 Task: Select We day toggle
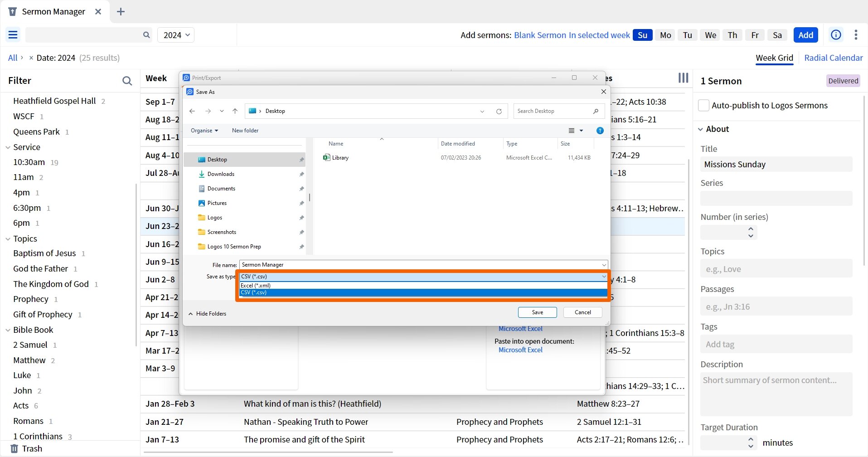click(710, 35)
